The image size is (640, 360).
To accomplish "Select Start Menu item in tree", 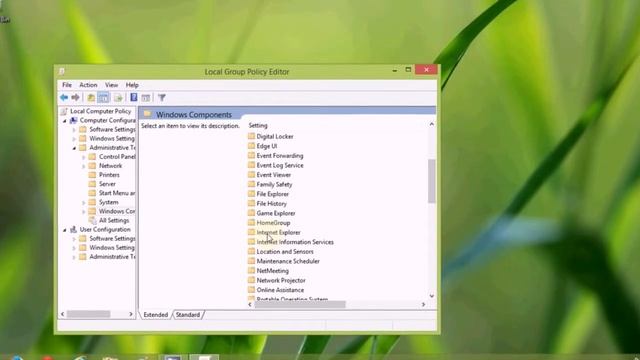I will click(x=117, y=193).
